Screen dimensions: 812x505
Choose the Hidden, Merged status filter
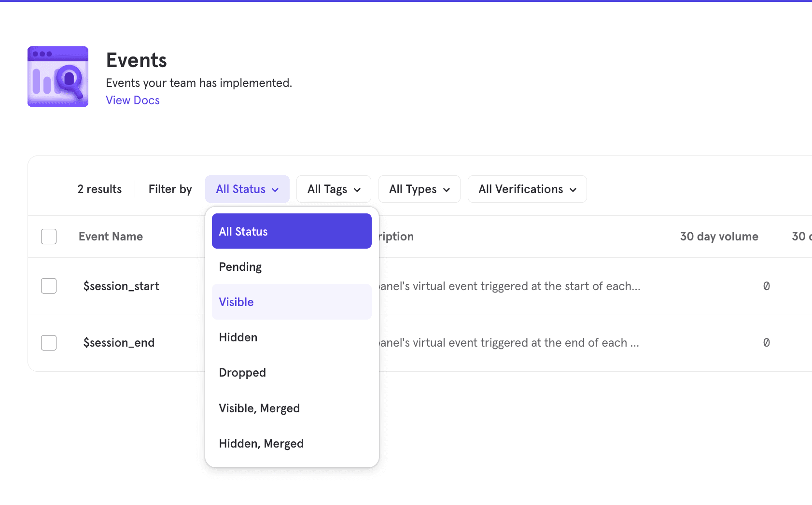pyautogui.click(x=261, y=443)
